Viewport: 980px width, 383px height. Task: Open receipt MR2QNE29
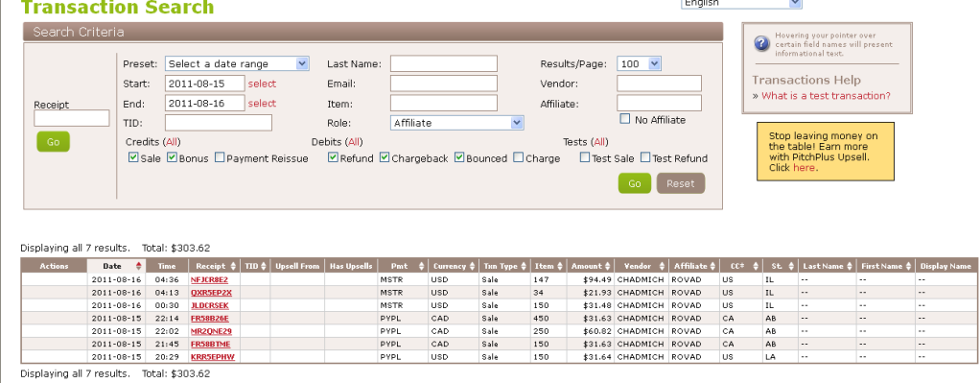(211, 331)
